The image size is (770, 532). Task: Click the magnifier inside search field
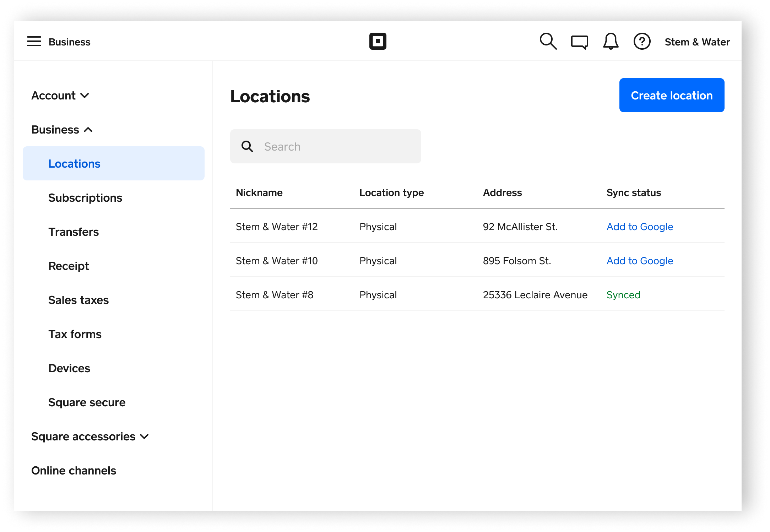(247, 146)
